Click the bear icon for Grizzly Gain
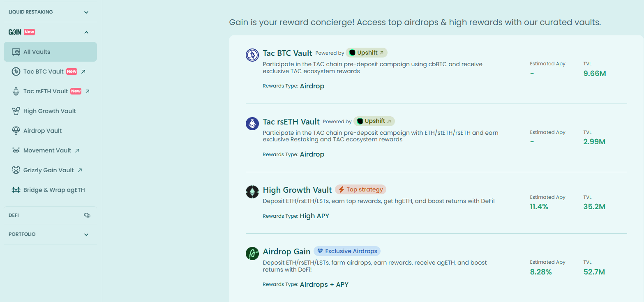 click(16, 170)
